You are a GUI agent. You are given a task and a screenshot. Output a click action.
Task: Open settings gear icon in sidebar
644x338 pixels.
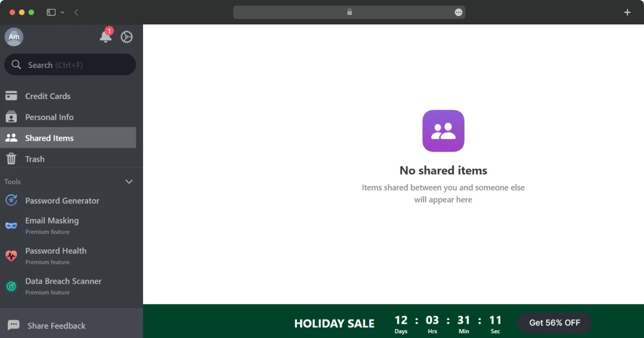pos(126,37)
